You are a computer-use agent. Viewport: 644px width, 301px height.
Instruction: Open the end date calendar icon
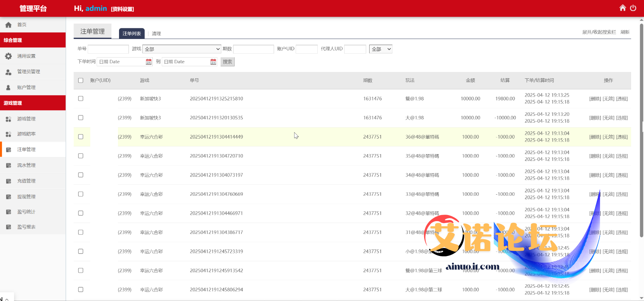point(213,62)
